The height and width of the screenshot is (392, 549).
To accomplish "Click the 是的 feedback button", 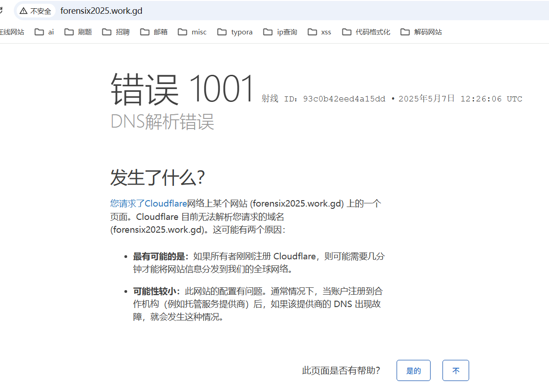I will pyautogui.click(x=414, y=370).
